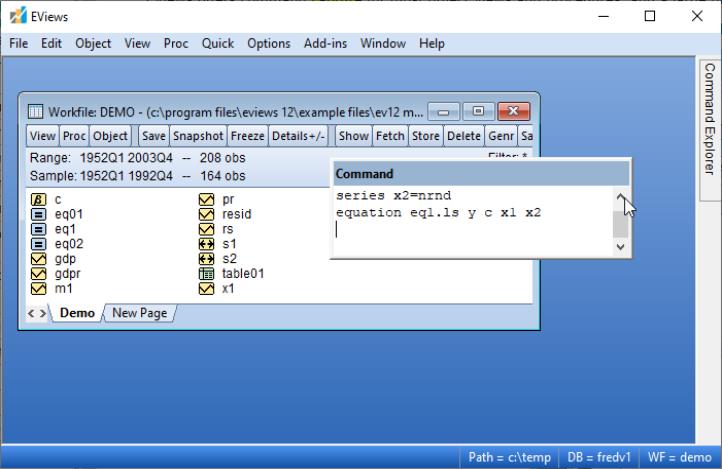Open the Quick menu

(217, 44)
